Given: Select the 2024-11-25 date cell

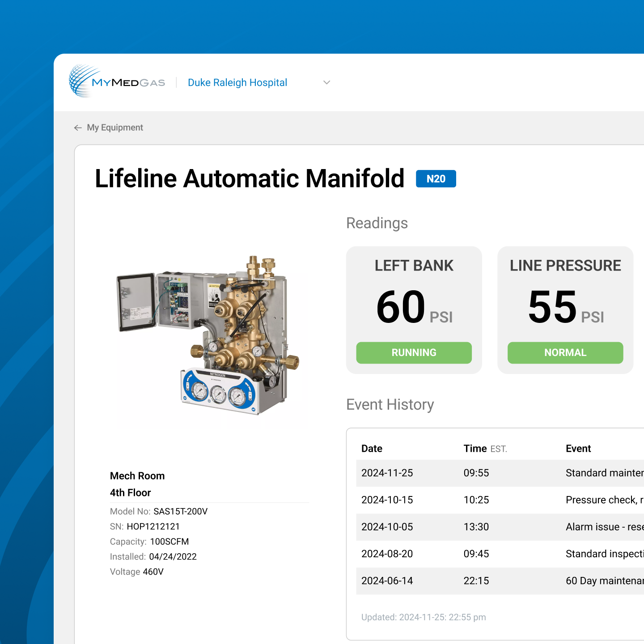Looking at the screenshot, I should [x=387, y=473].
